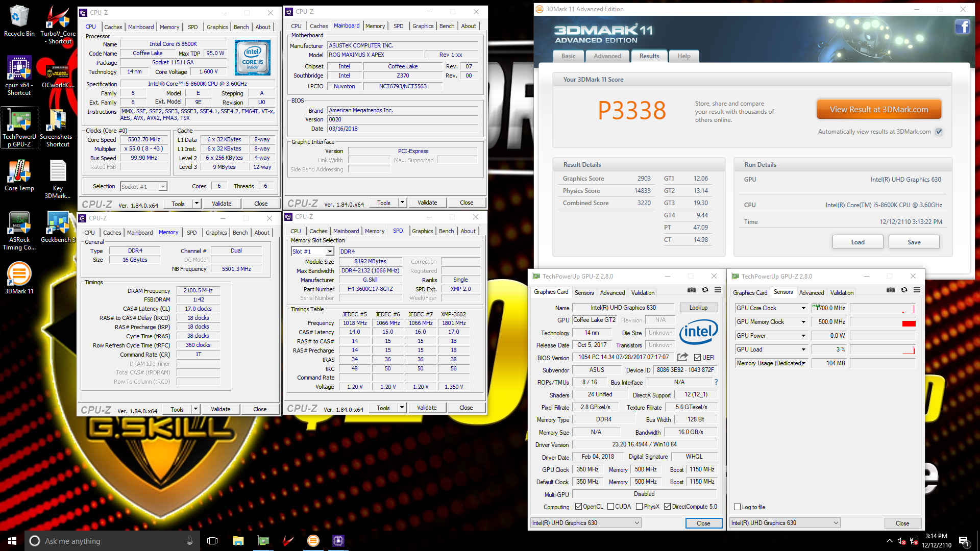Viewport: 980px width, 551px height.
Task: Open hamburger menu in GPU-Z Graphics Card window
Action: coord(718,290)
